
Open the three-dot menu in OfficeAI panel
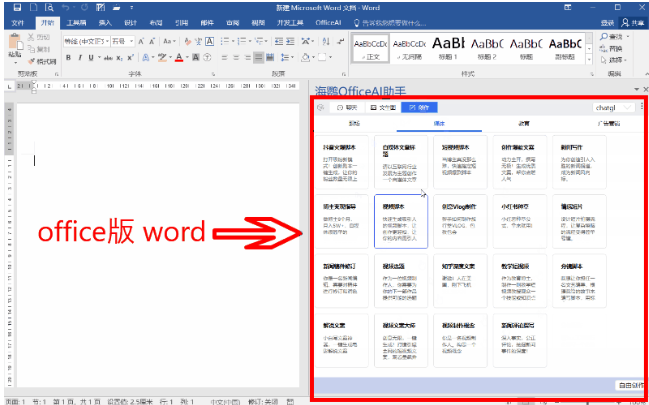(x=642, y=106)
